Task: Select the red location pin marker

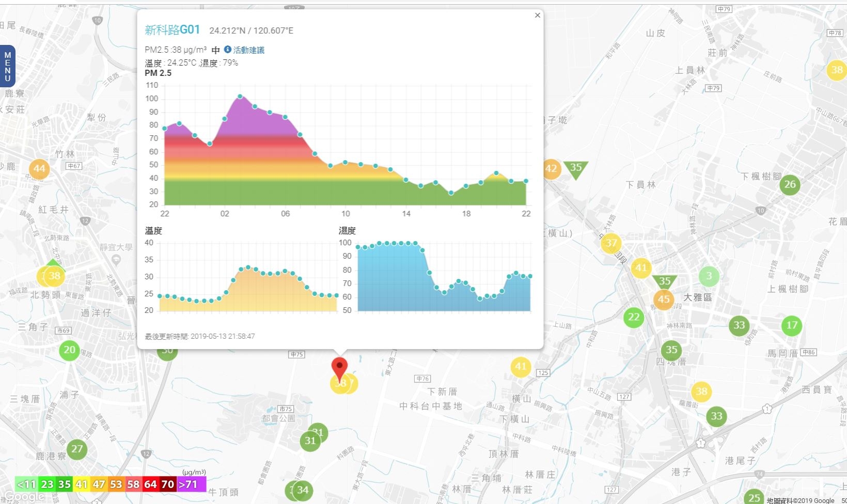Action: coord(339,369)
